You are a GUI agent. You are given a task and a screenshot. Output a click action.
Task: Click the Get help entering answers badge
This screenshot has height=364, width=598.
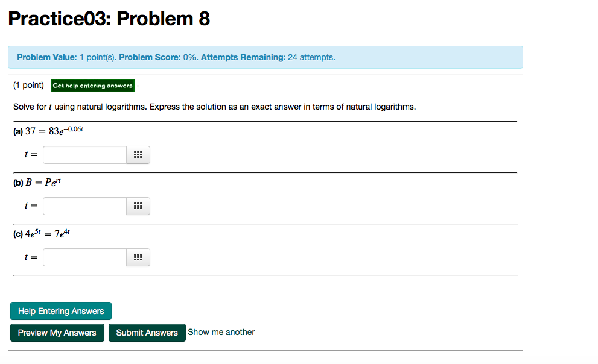pyautogui.click(x=92, y=86)
